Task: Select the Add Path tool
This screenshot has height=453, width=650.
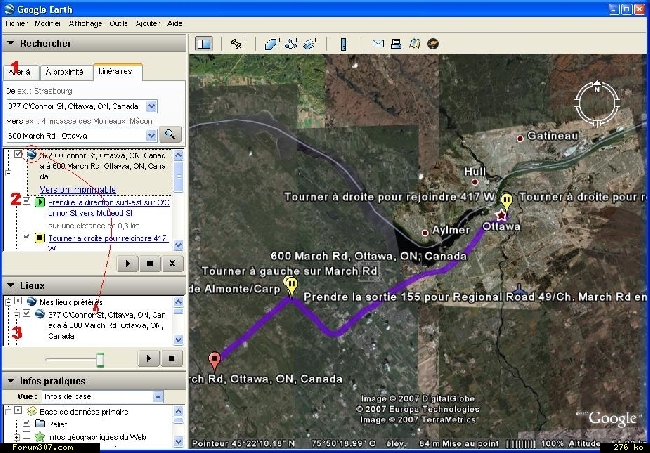Action: point(291,44)
